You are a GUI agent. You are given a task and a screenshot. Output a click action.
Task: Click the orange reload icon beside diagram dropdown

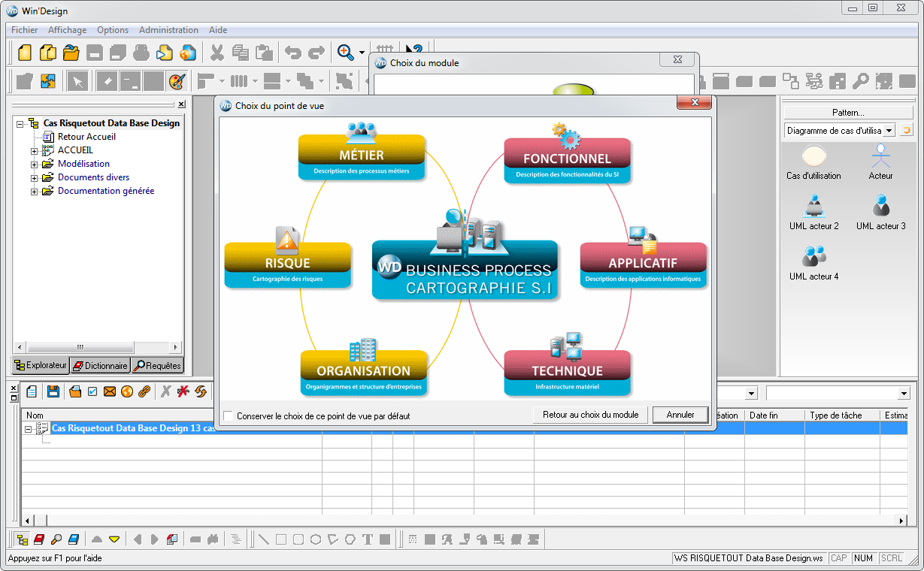907,130
